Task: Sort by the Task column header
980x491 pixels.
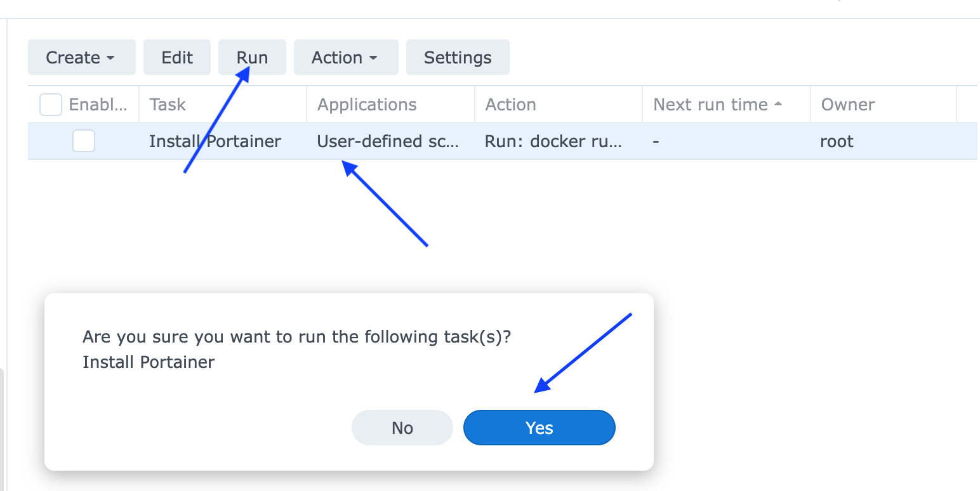Action: click(x=168, y=104)
